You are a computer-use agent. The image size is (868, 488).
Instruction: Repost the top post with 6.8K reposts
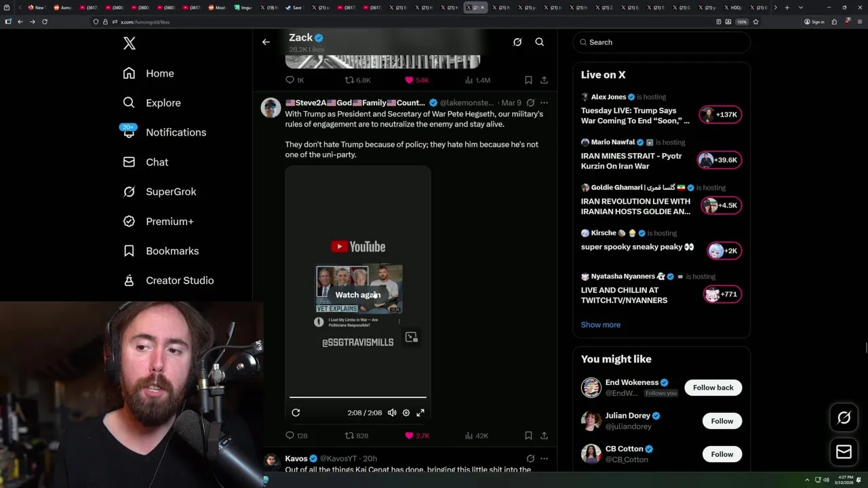[x=357, y=80]
